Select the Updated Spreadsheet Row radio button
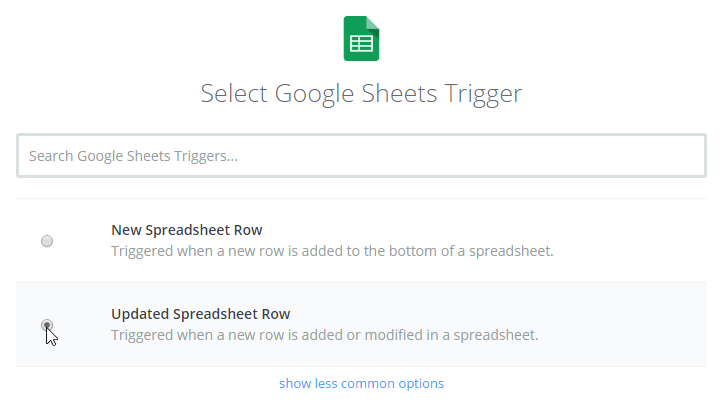This screenshot has height=405, width=722. [47, 325]
